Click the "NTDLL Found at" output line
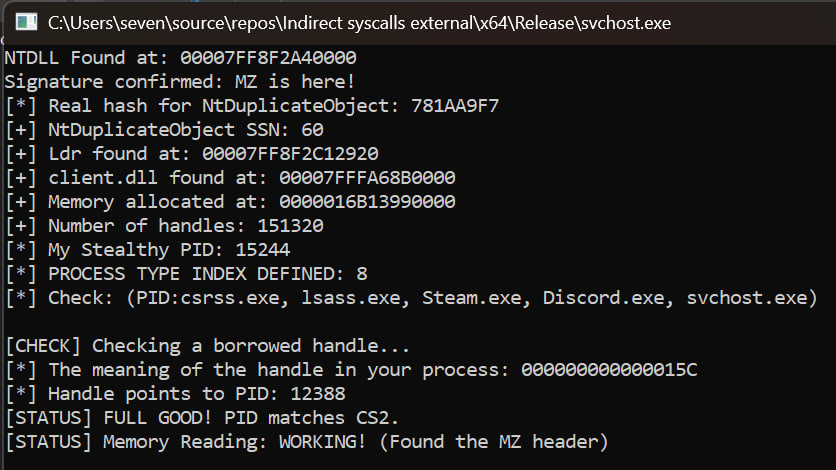The height and width of the screenshot is (470, 836). (x=180, y=58)
